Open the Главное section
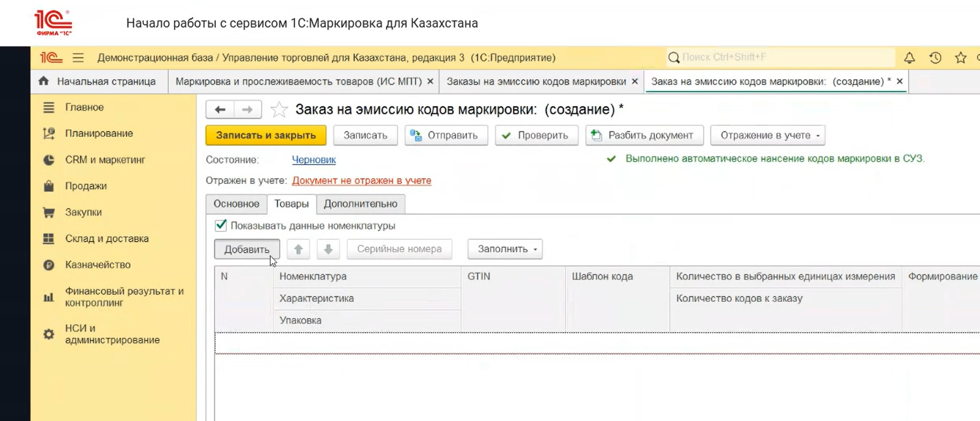 [x=84, y=107]
